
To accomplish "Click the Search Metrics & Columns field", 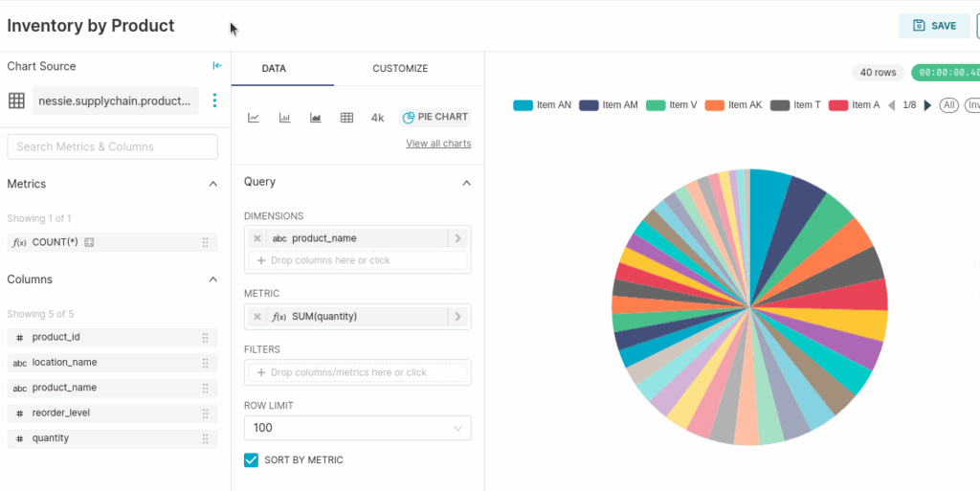I will point(112,146).
